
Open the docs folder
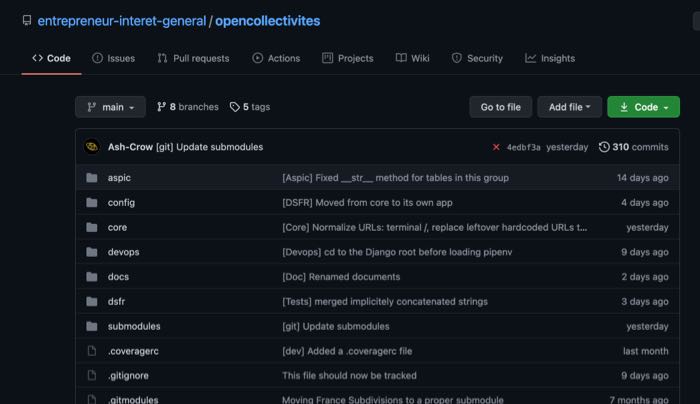click(x=118, y=277)
